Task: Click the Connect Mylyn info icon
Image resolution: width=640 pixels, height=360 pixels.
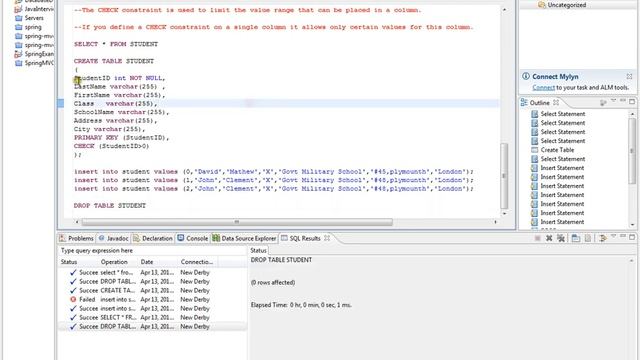Action: pos(526,76)
